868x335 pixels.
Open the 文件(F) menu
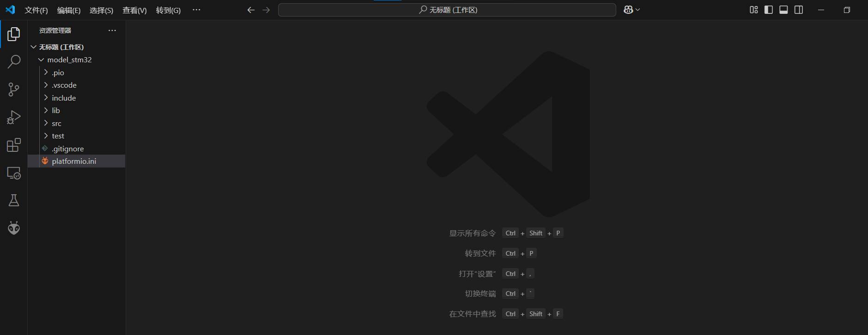[x=36, y=10]
